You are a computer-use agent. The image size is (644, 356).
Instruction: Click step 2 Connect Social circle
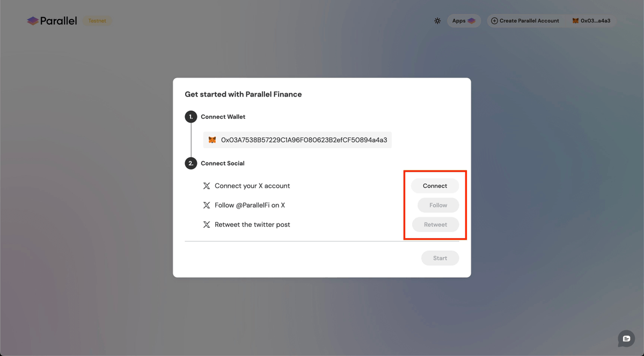(x=191, y=164)
